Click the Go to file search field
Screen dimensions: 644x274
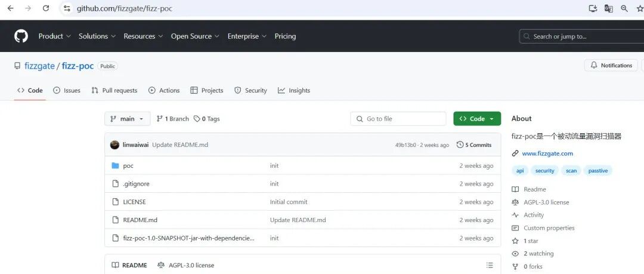coord(398,119)
